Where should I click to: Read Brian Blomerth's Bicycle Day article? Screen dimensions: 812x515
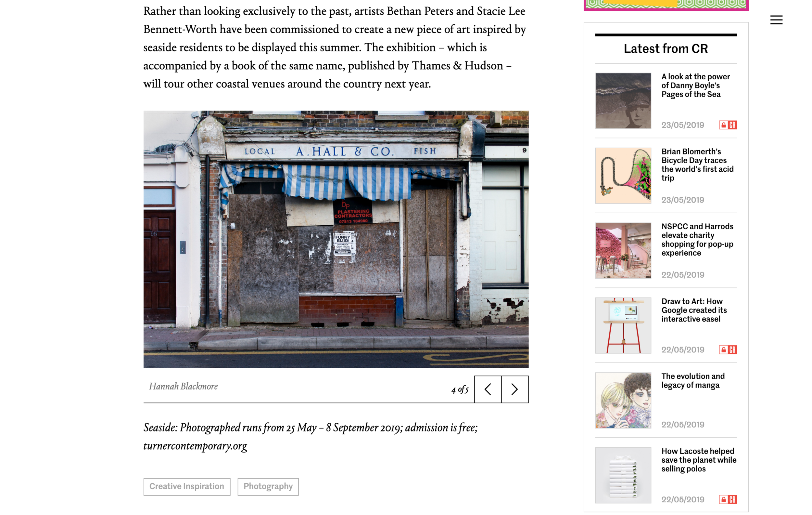[697, 165]
